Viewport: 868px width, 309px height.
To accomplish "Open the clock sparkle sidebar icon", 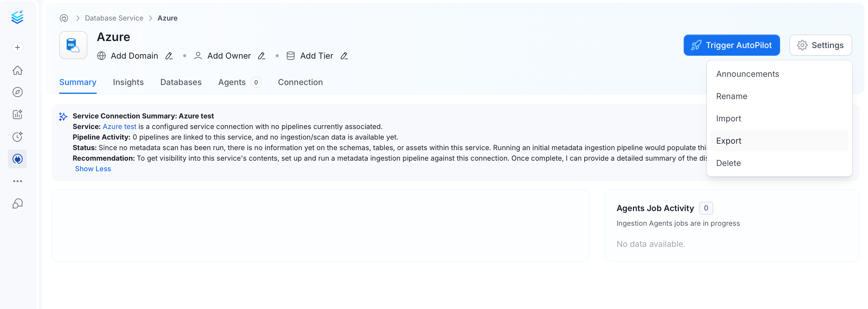I will pos(18,137).
